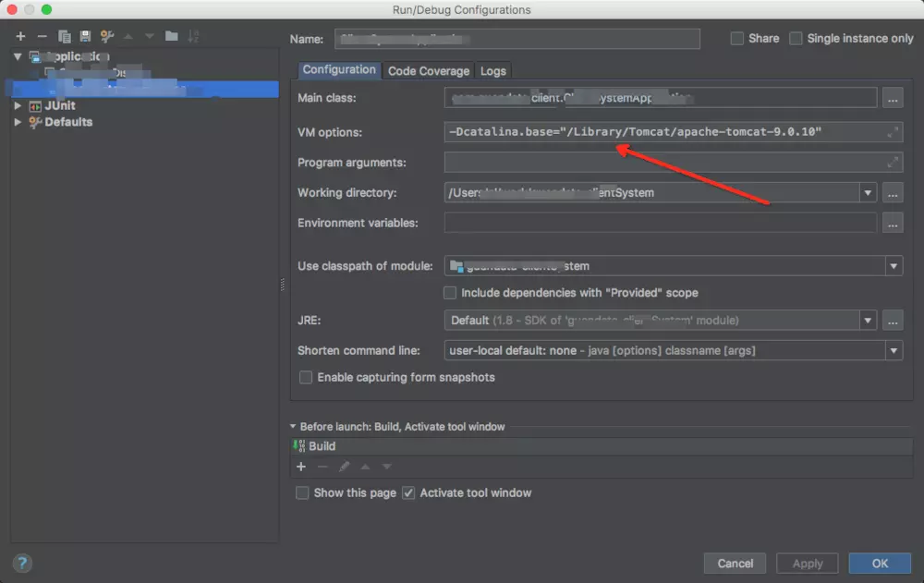
Task: Move configuration up in the list toolbar
Action: tap(128, 37)
